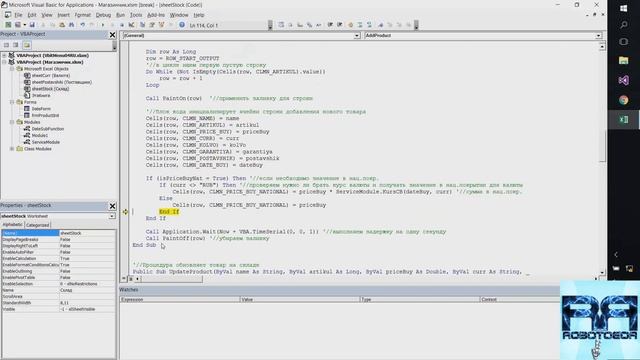Click the Toggle Bookmark toolbar icon
Viewport: 640px width, 360px height.
coord(380,25)
